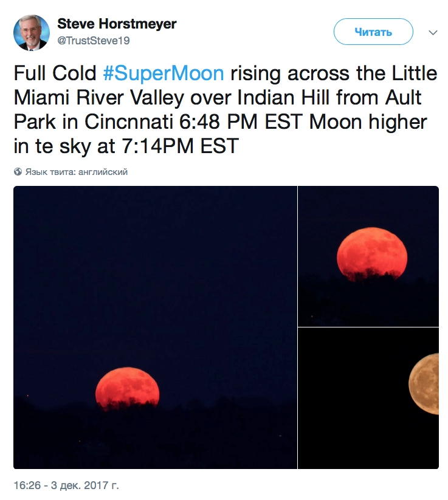Screen dimensions: 448x500
Task: Open the top-right red moon photo
Action: point(368,256)
